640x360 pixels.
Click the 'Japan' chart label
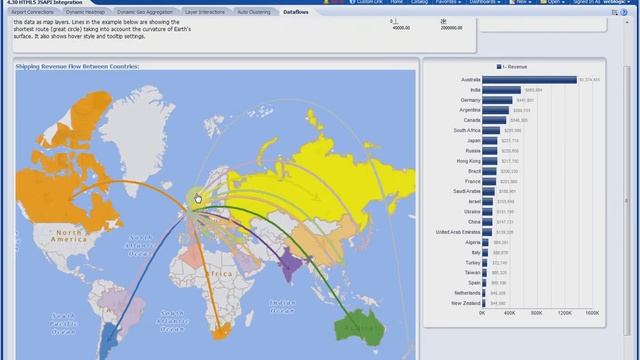tap(473, 141)
